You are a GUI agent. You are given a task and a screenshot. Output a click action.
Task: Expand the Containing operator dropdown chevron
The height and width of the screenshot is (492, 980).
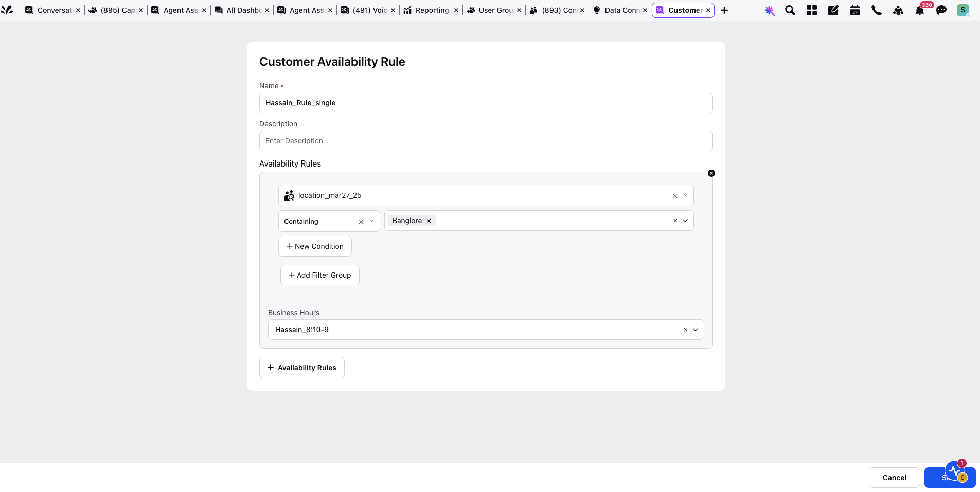(x=371, y=221)
